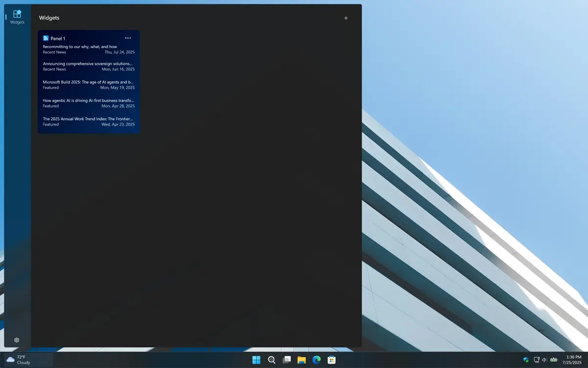Select the Widgets tab in left sidebar

17,17
